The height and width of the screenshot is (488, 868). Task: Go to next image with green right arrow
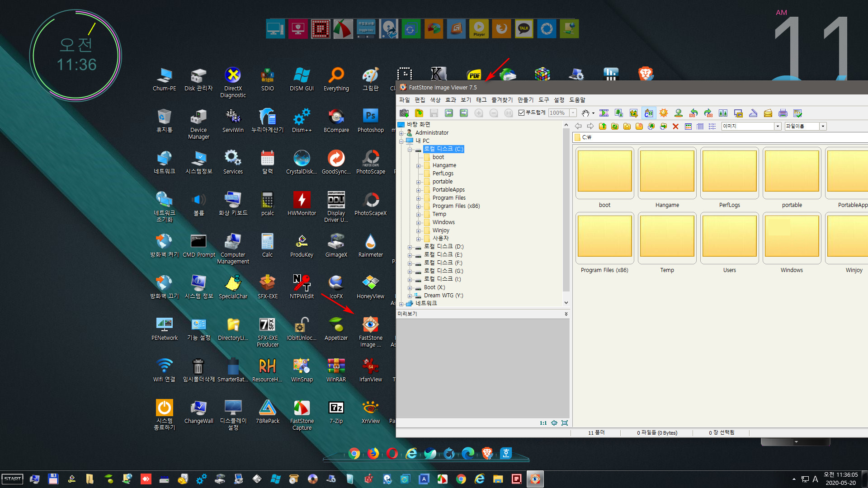464,113
